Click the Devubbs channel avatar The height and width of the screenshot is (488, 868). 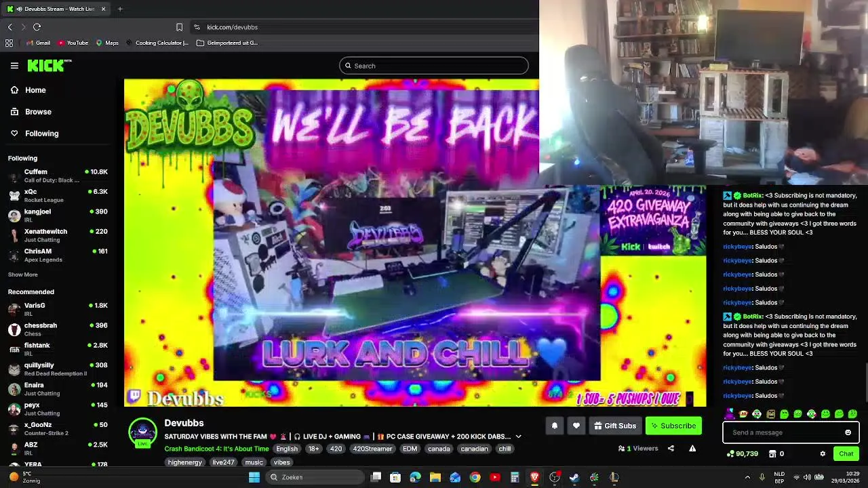click(x=142, y=432)
